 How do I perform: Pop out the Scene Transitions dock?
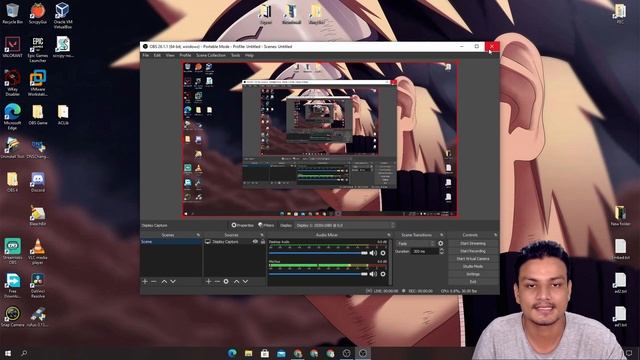(442, 235)
